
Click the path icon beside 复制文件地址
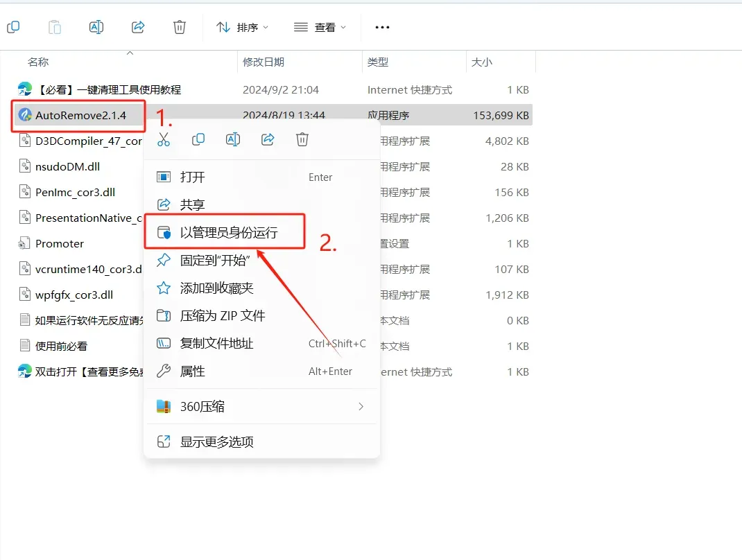164,343
